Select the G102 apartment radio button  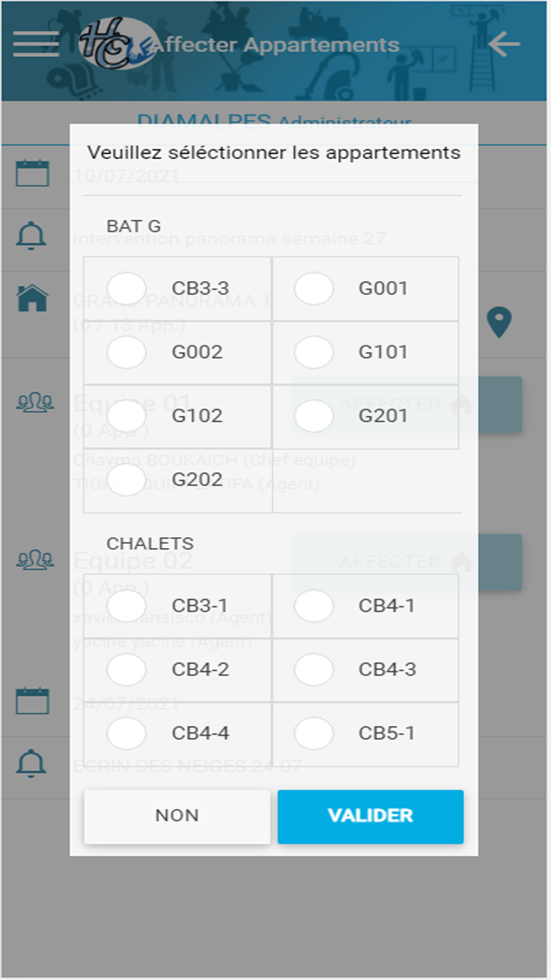click(127, 416)
